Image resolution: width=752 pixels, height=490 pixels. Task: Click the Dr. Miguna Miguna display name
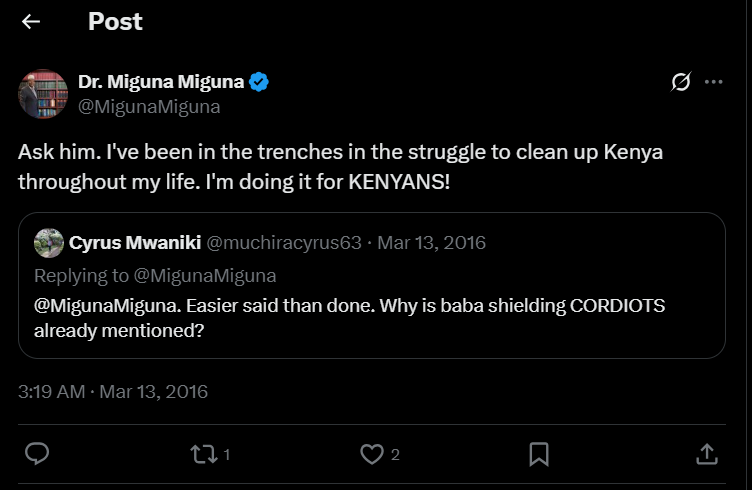click(x=161, y=82)
